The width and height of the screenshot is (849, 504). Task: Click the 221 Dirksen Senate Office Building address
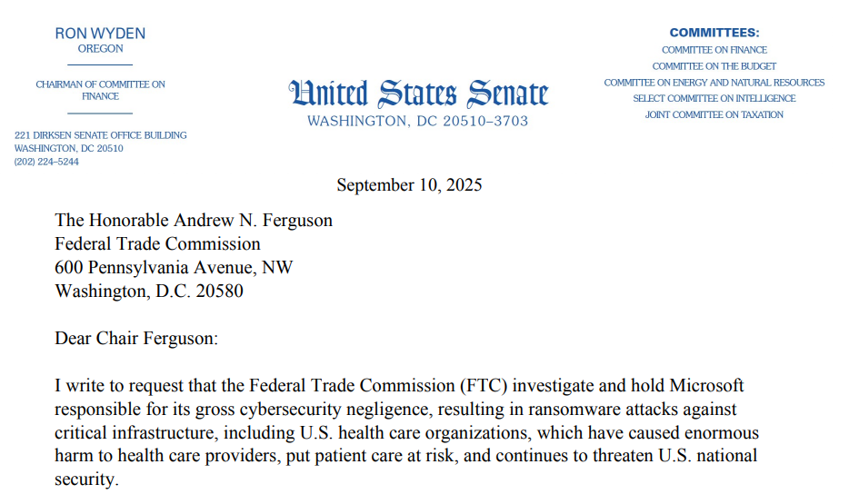click(101, 135)
